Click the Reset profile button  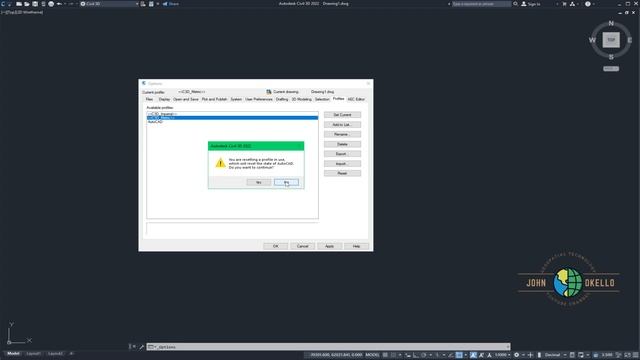click(342, 173)
